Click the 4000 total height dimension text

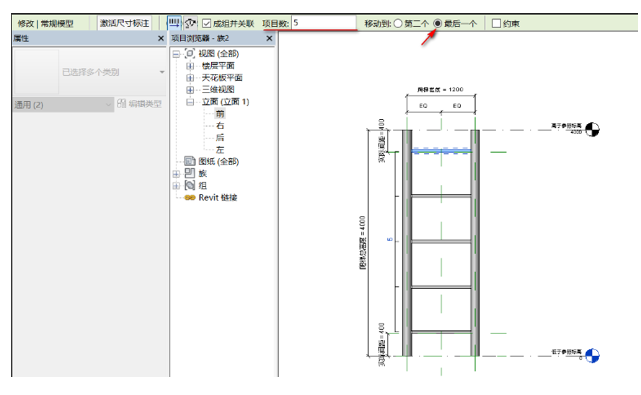pyautogui.click(x=363, y=242)
